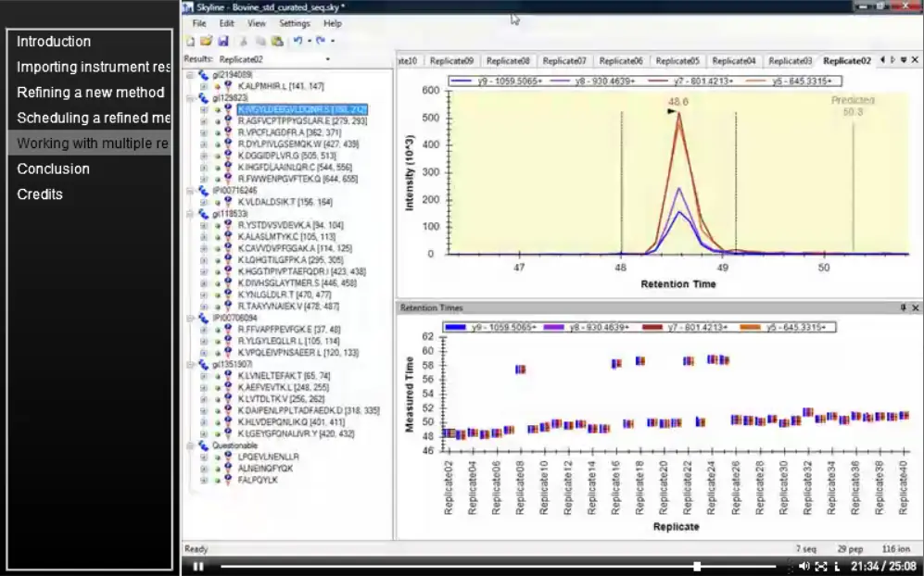Open the Introduction chapter
This screenshot has height=576, width=924.
54,42
